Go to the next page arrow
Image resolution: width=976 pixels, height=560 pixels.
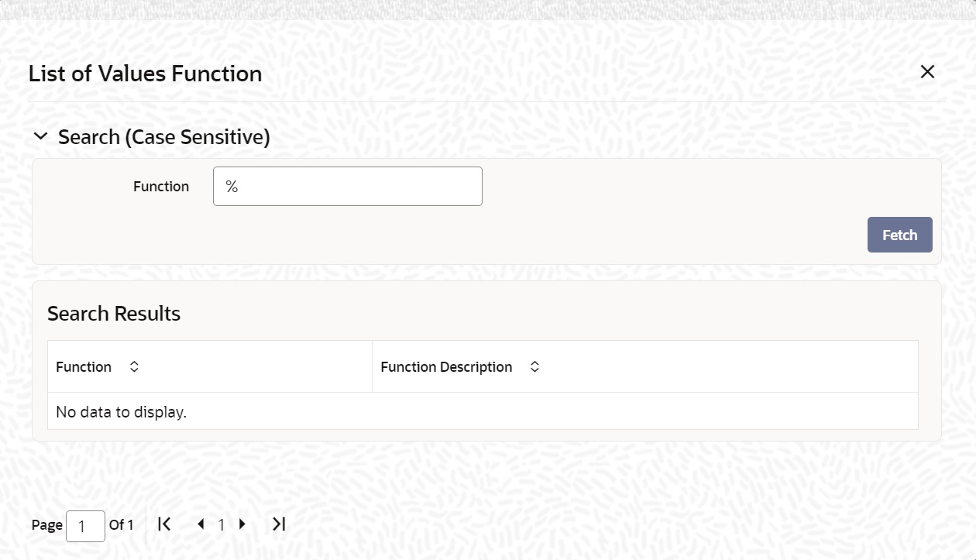[x=242, y=524]
